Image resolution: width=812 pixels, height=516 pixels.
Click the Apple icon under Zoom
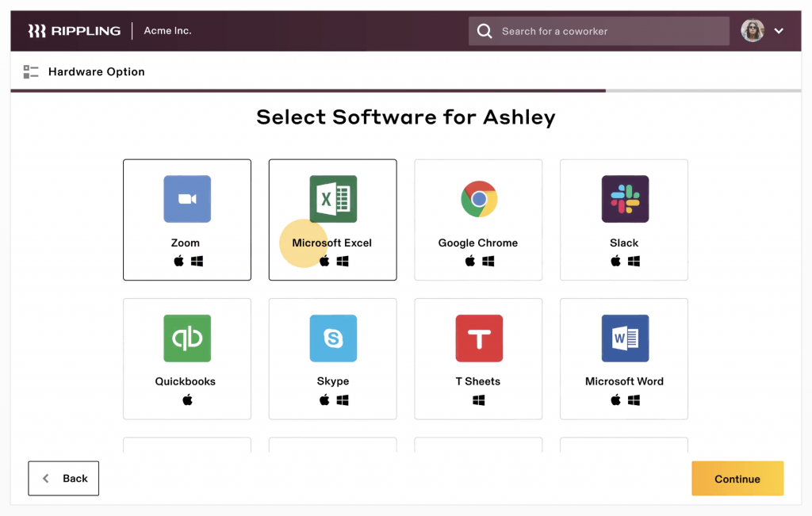(178, 261)
